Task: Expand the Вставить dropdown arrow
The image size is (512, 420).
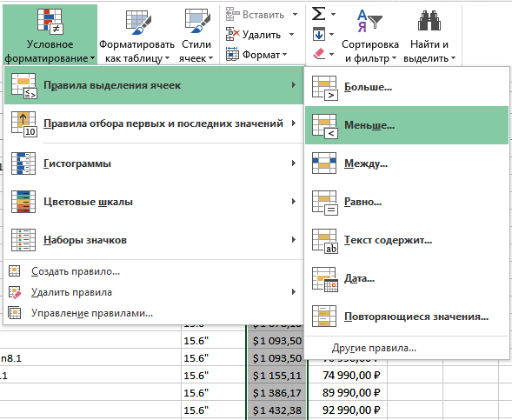Action: coord(295,15)
